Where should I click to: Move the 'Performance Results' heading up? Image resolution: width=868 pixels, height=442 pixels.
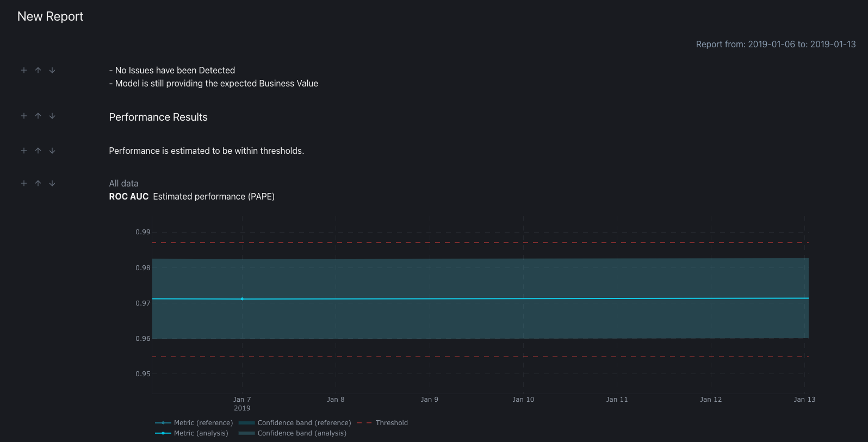pos(38,116)
